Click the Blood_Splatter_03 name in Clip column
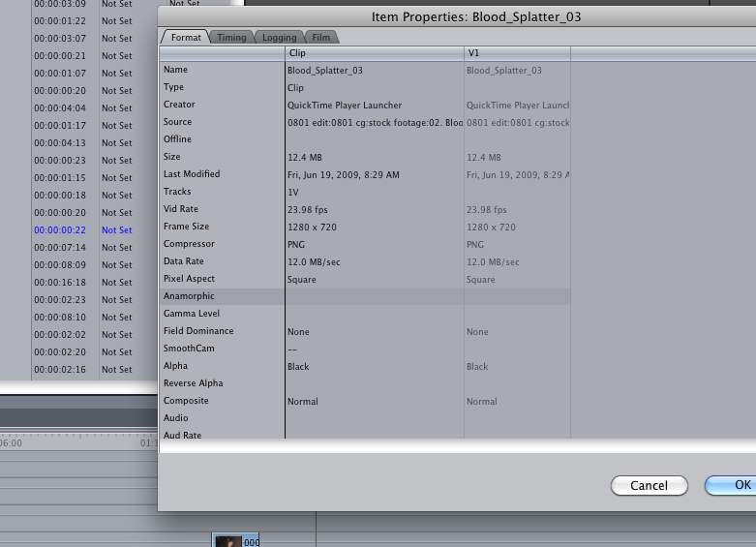Image resolution: width=756 pixels, height=547 pixels. click(323, 71)
